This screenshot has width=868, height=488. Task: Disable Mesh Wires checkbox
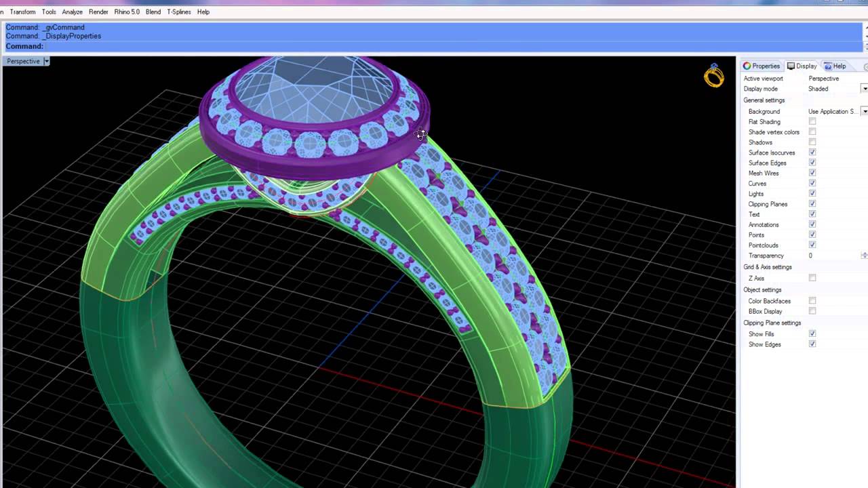[x=812, y=173]
